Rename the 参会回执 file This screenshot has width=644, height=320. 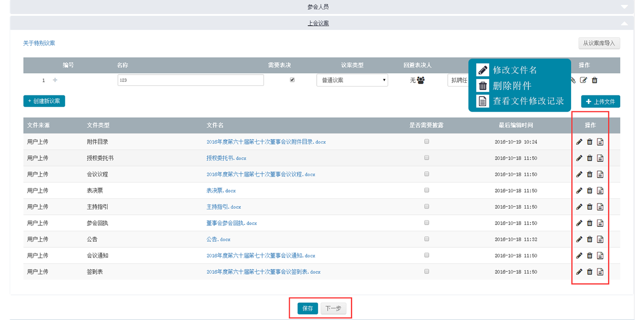click(579, 223)
